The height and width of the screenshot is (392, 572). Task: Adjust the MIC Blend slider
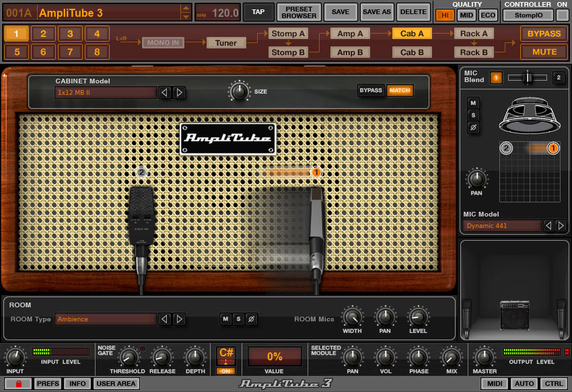[528, 77]
